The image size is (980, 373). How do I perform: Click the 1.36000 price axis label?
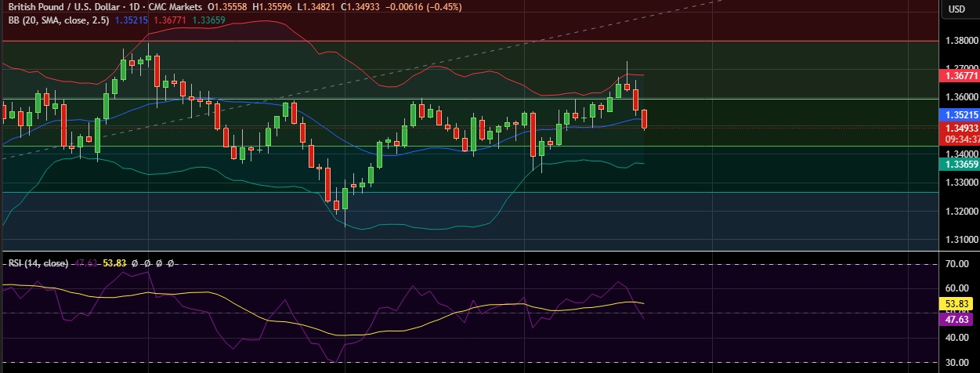coord(961,97)
